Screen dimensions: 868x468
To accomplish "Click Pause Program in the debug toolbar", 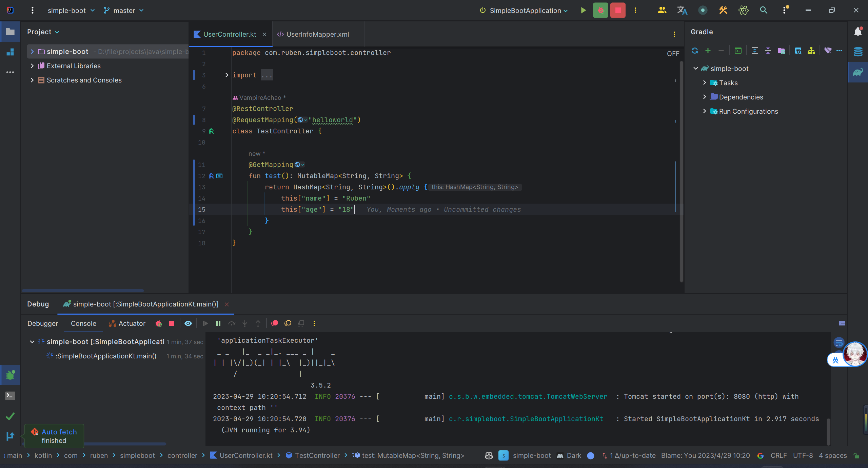I will click(218, 323).
